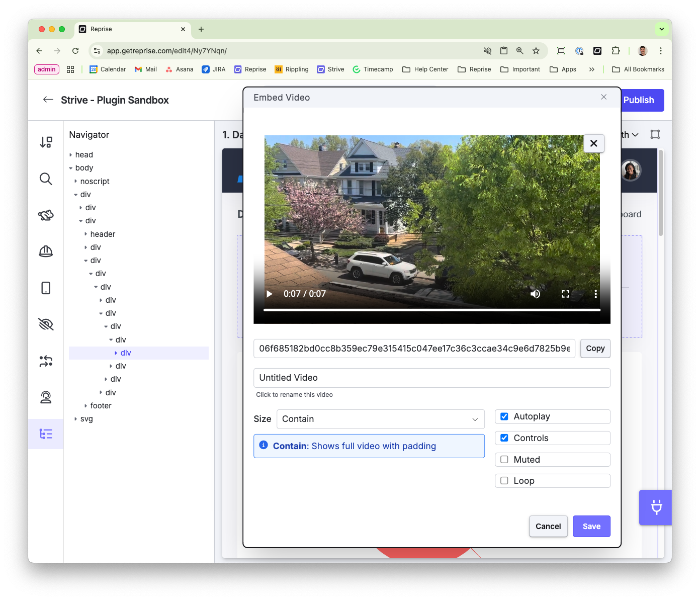Enable the Loop checkbox
The image size is (700, 600).
tap(504, 481)
